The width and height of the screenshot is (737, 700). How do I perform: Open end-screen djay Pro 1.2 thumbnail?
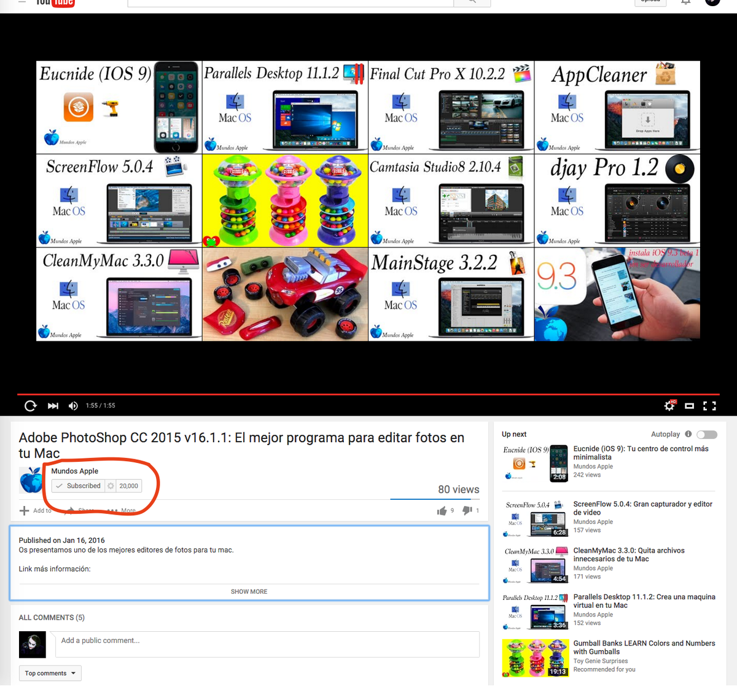617,201
